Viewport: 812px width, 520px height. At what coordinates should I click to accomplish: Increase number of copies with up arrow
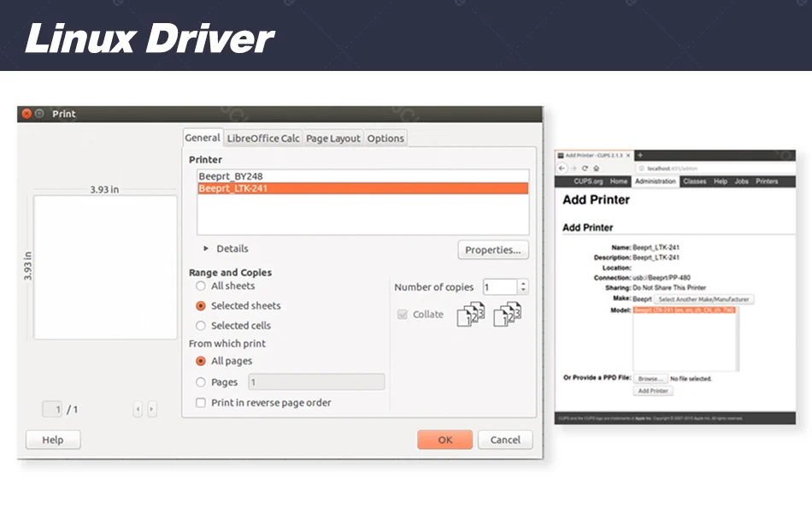523,283
